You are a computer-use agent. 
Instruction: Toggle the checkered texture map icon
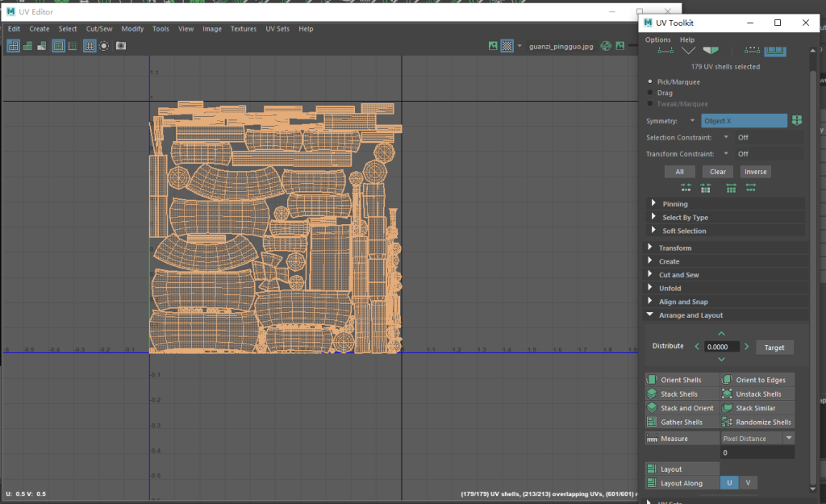pyautogui.click(x=507, y=46)
